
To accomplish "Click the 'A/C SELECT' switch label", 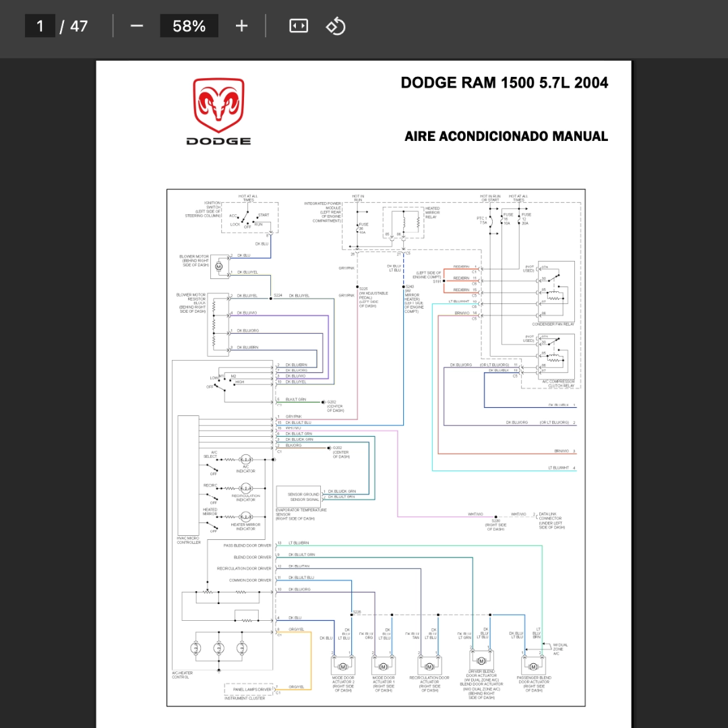I will pyautogui.click(x=212, y=454).
